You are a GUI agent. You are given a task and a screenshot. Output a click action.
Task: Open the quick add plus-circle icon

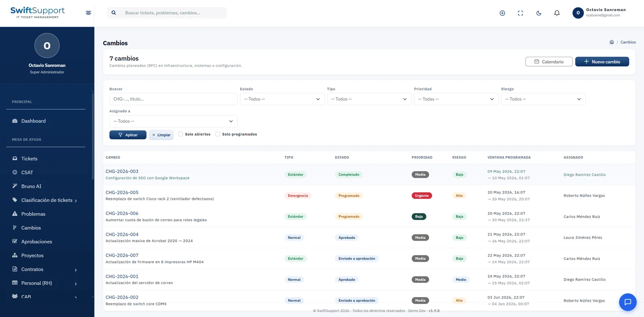(502, 13)
